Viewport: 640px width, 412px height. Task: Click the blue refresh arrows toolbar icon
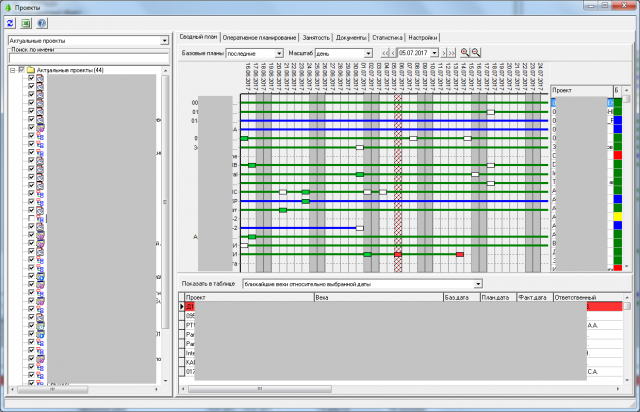(x=10, y=23)
